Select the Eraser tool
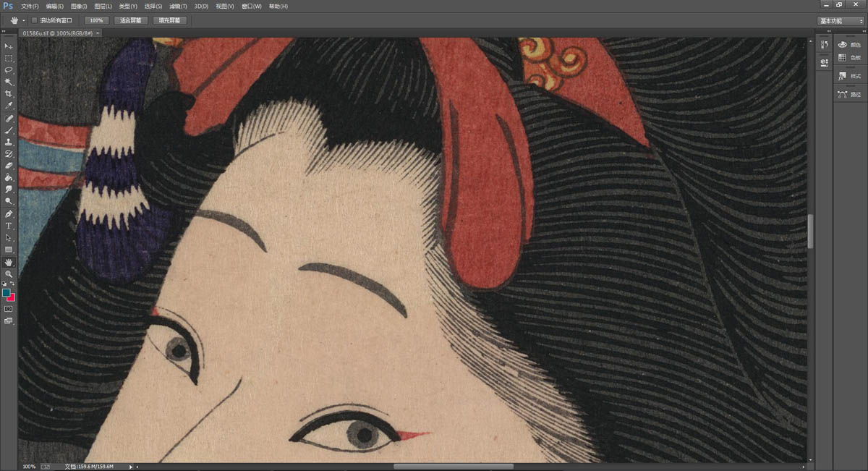 pos(9,166)
